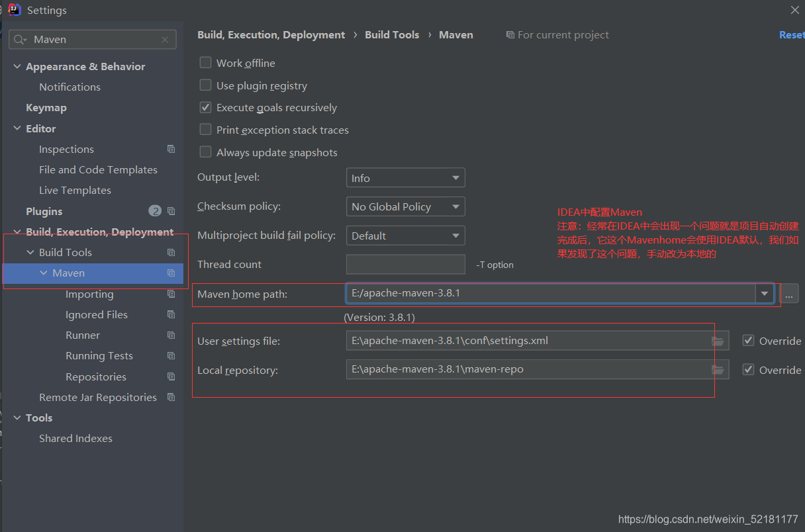Uncheck Execute goals recursively
805x532 pixels.
(205, 107)
